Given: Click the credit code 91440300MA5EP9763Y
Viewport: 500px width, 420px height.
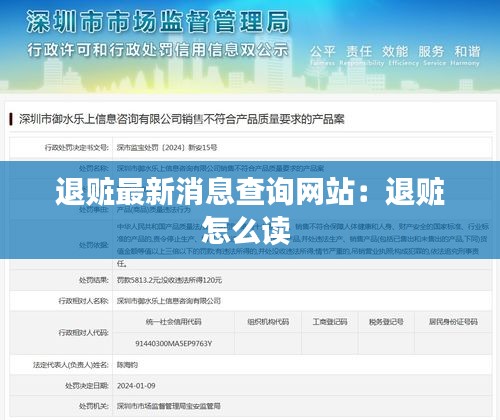Looking at the screenshot, I should tap(173, 343).
